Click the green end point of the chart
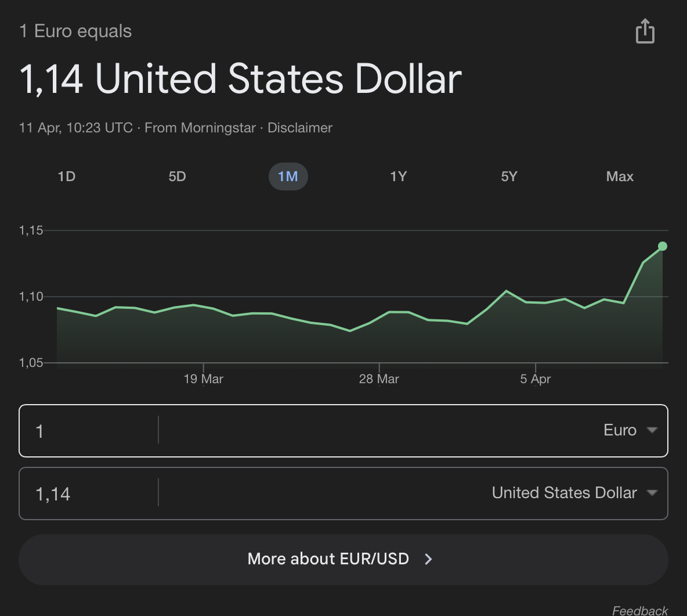The width and height of the screenshot is (687, 616). (663, 246)
